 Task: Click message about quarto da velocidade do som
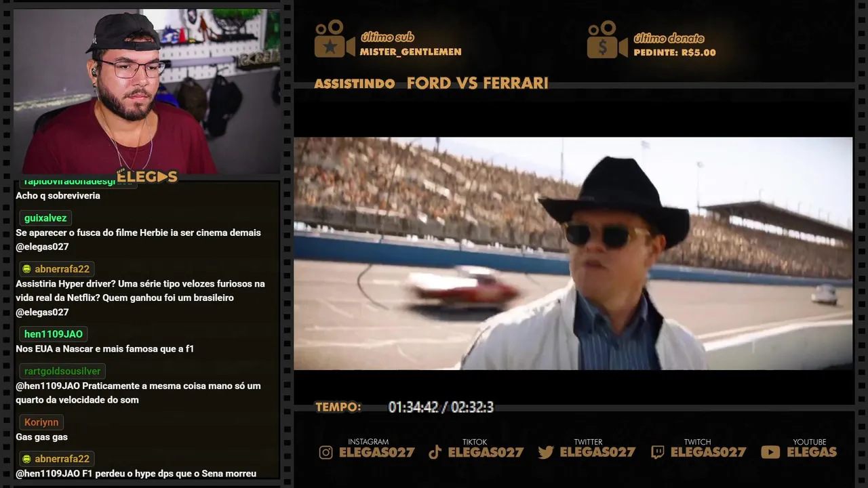click(138, 393)
